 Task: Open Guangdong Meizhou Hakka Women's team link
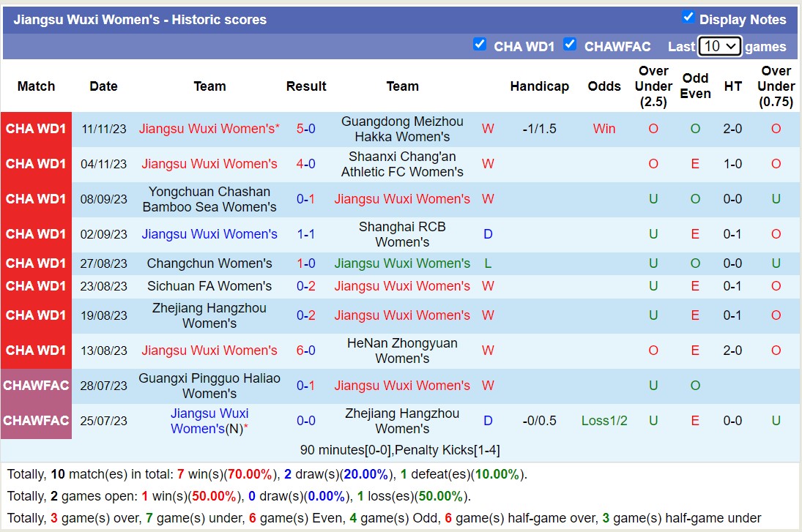coord(402,129)
